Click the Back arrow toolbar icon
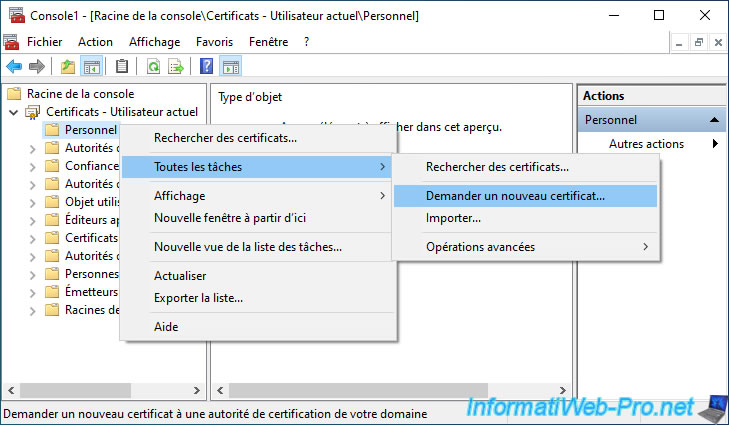729x425 pixels. pos(14,67)
